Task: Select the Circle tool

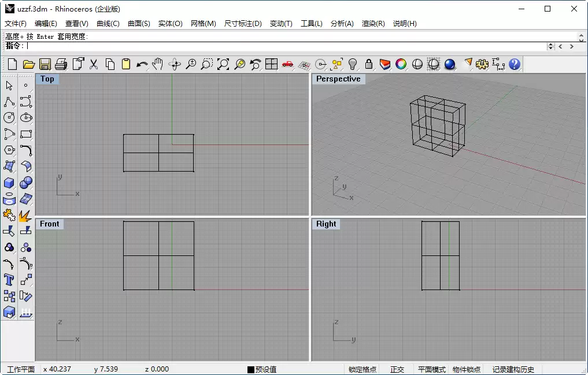Action: (9, 118)
